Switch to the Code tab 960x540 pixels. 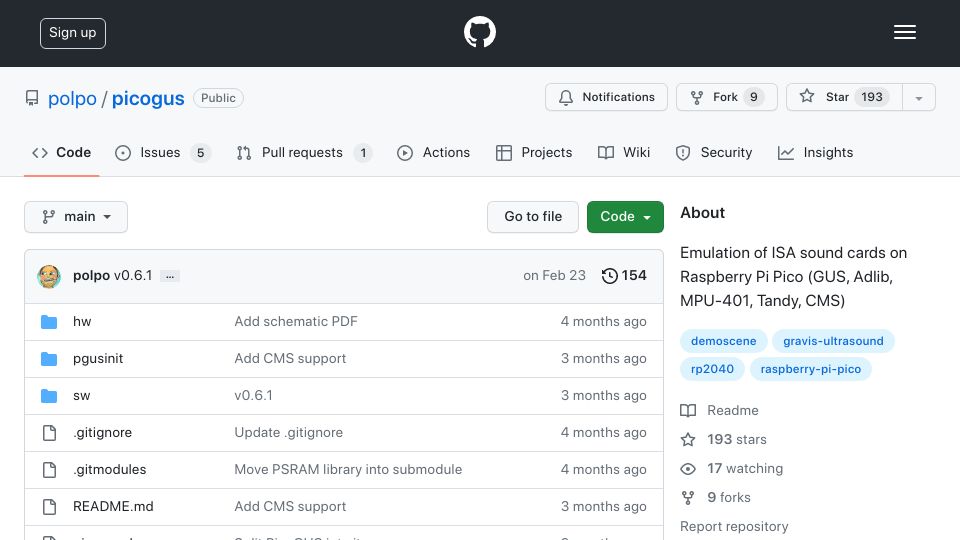pyautogui.click(x=61, y=152)
